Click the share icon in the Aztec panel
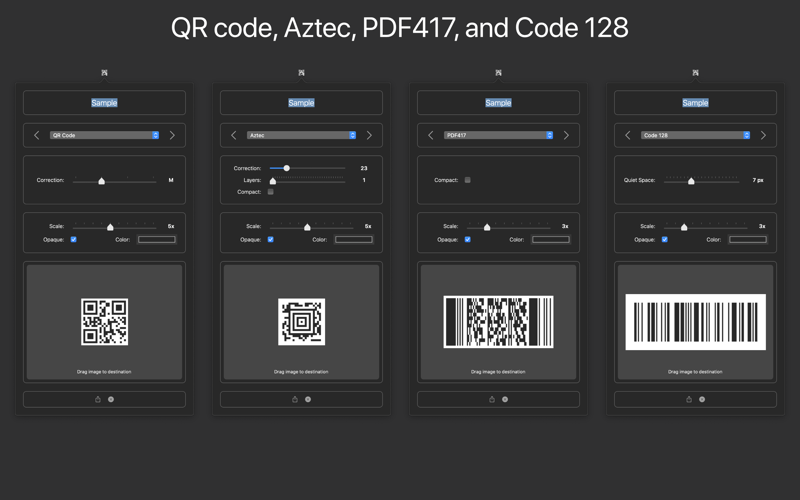The width and height of the screenshot is (800, 500). [x=294, y=399]
